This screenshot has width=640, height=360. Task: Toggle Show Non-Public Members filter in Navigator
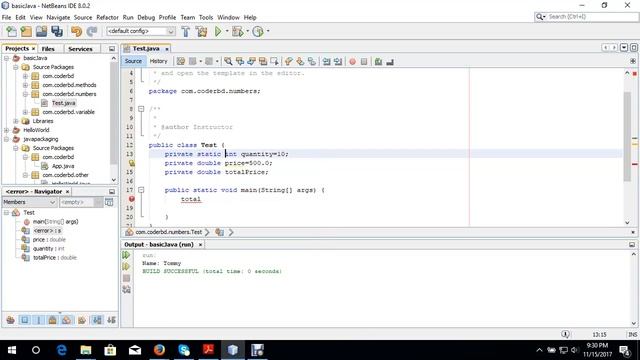52,320
